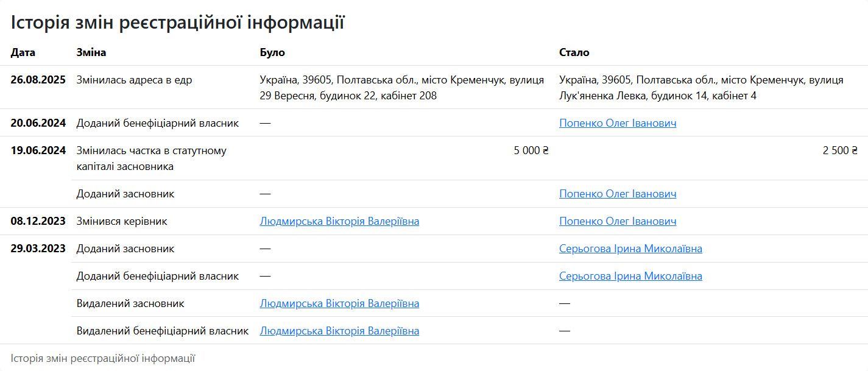Click the Дата column header
Screen dimensions: 868x371
pos(23,52)
